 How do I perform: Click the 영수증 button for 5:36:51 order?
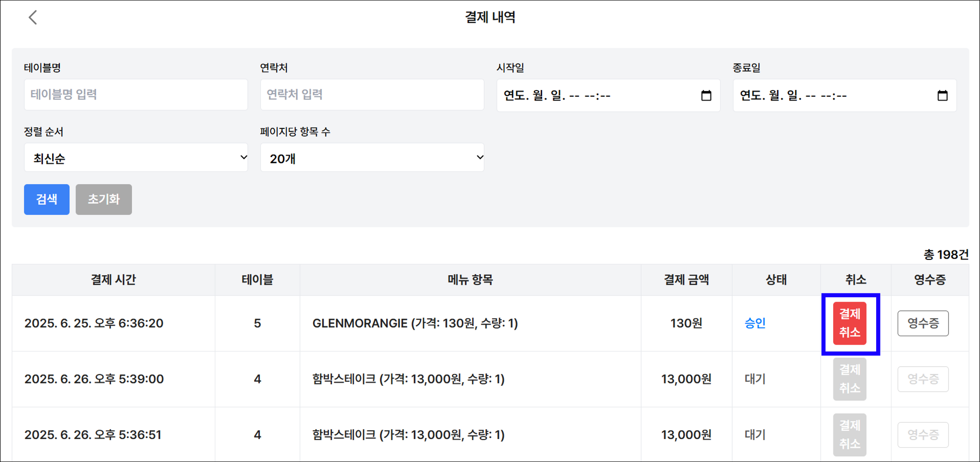tap(923, 435)
